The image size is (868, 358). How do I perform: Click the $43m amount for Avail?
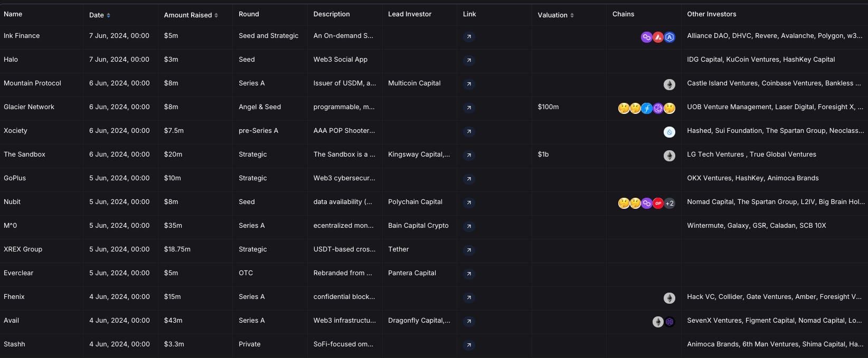173,321
